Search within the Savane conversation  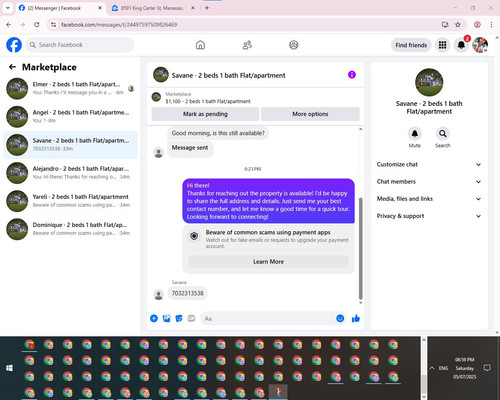click(443, 134)
